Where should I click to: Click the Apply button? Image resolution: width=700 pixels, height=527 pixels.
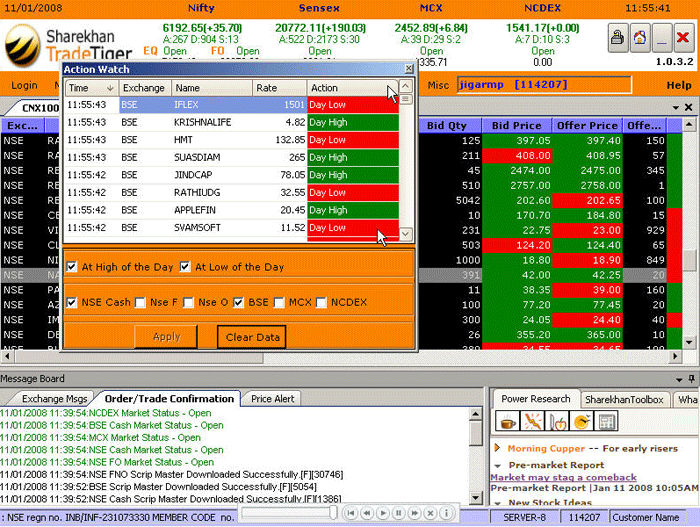tap(166, 337)
